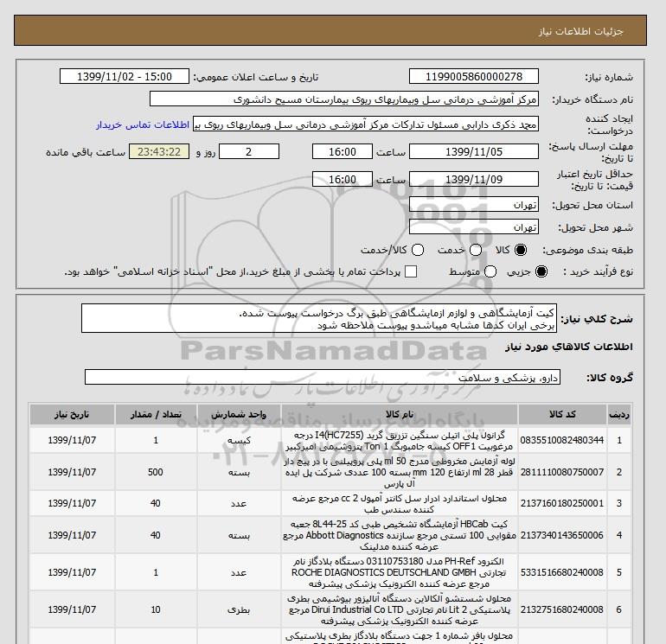Click the announcement date field 1399/11/02 - 15:00
This screenshot has width=666, height=644.
[125, 76]
